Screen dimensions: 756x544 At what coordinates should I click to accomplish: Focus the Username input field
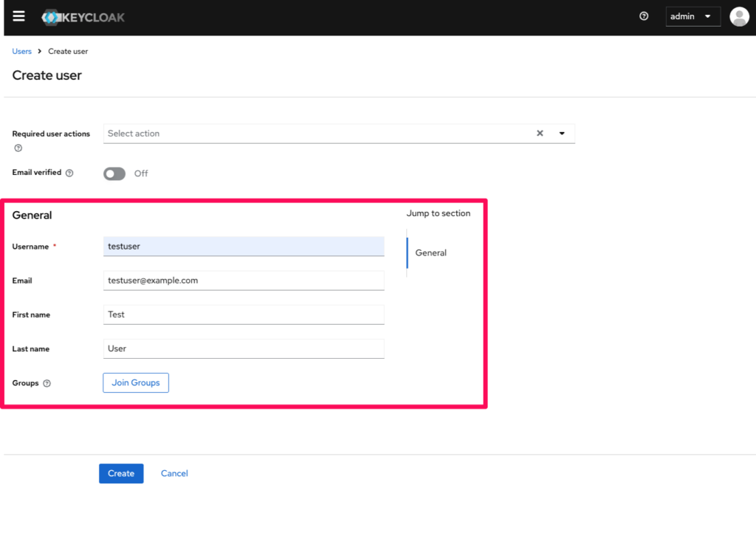pyautogui.click(x=244, y=247)
